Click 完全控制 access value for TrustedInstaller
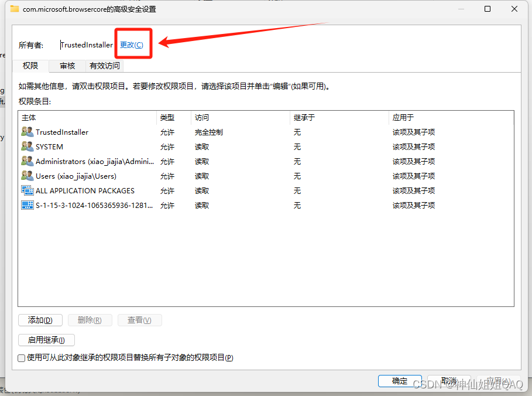Viewport: 532px width, 396px height. click(x=209, y=132)
